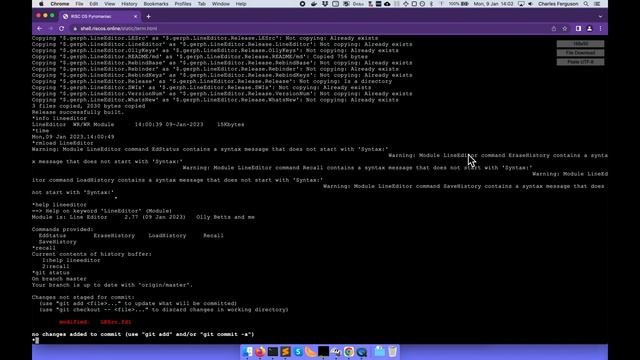The width and height of the screenshot is (640, 360).
Task: Open the black square Dock app
Action: click(323, 351)
